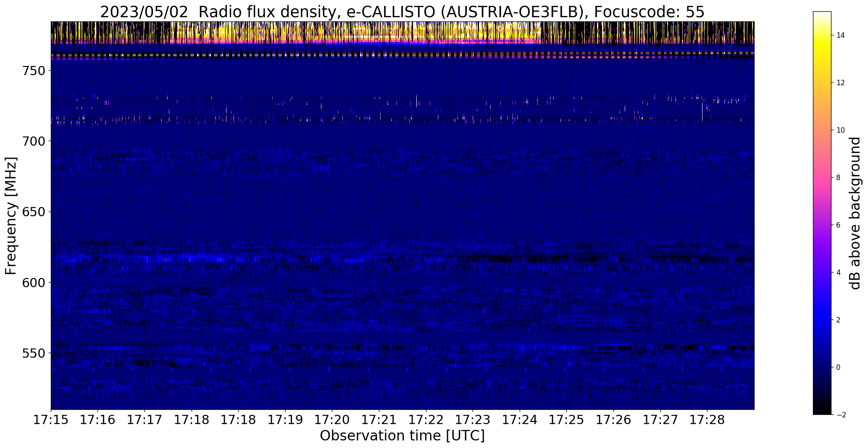Click the colorbar tick label 4
This screenshot has width=868, height=448.
(x=838, y=272)
